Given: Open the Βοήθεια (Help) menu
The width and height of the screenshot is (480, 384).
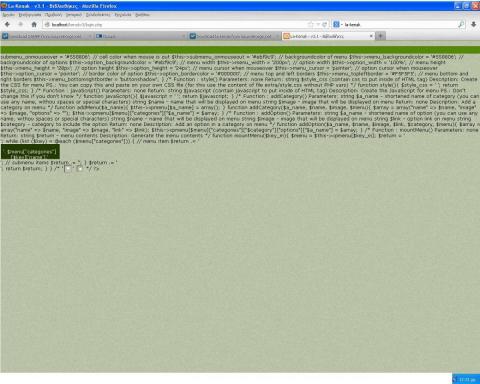Looking at the screenshot, I should [x=142, y=15].
